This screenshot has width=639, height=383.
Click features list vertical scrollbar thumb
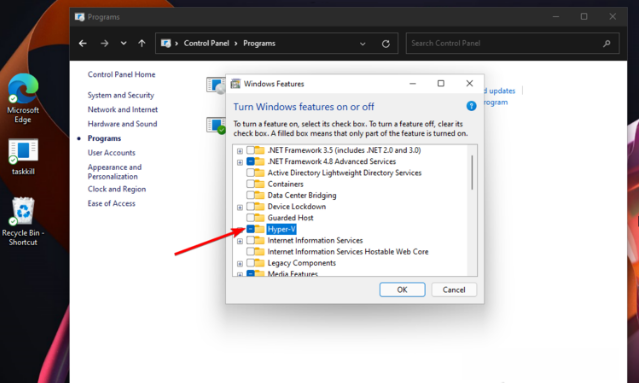click(x=472, y=172)
